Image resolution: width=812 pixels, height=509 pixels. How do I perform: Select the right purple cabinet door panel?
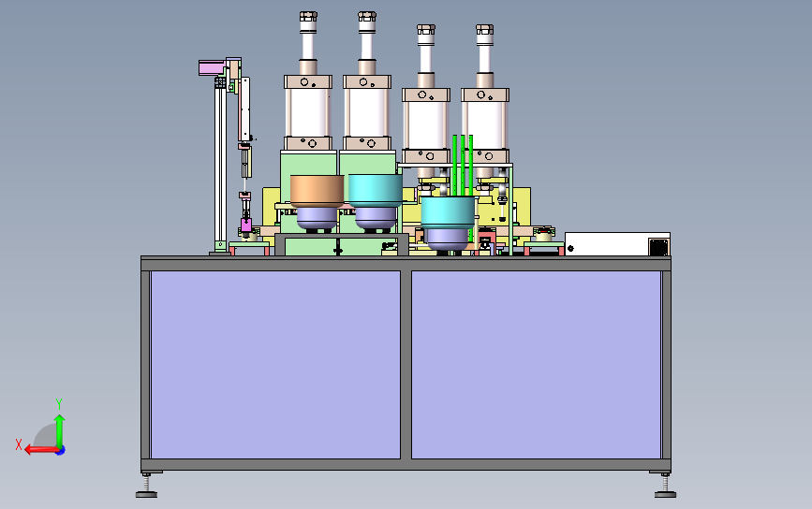click(536, 365)
